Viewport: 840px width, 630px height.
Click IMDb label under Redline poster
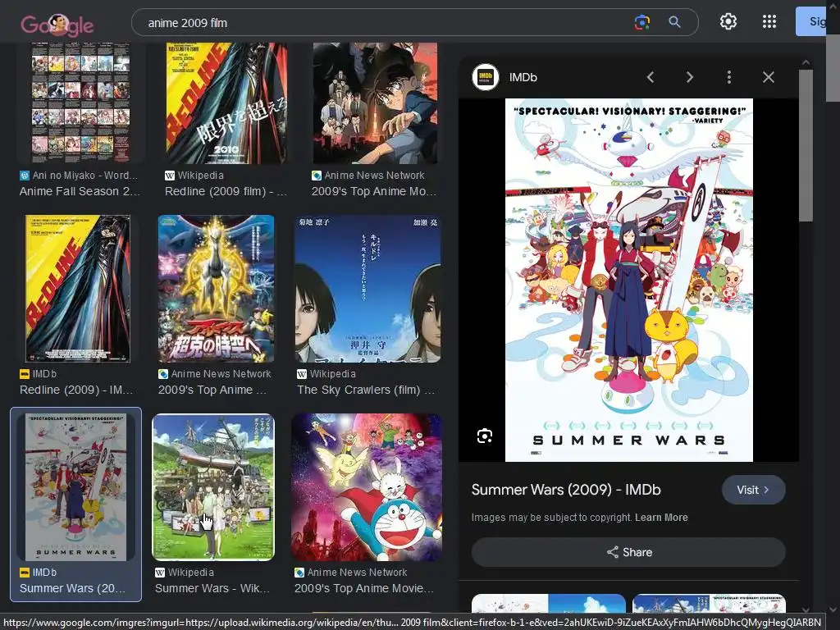click(38, 374)
